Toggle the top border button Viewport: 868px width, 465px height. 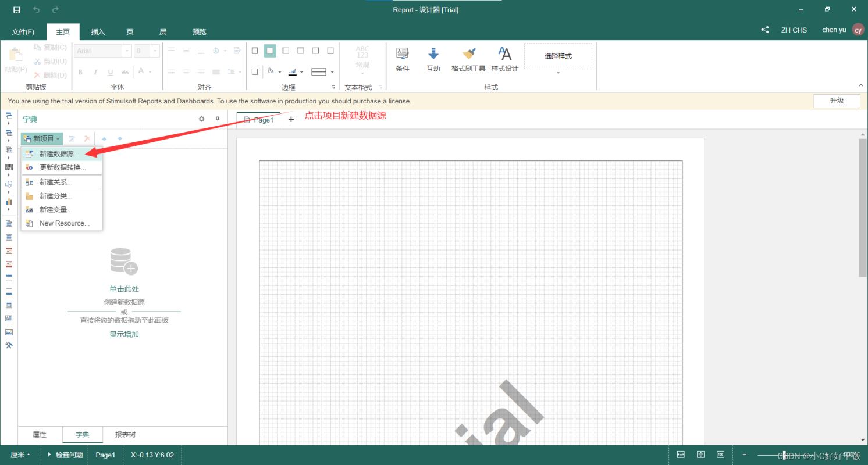pyautogui.click(x=300, y=51)
